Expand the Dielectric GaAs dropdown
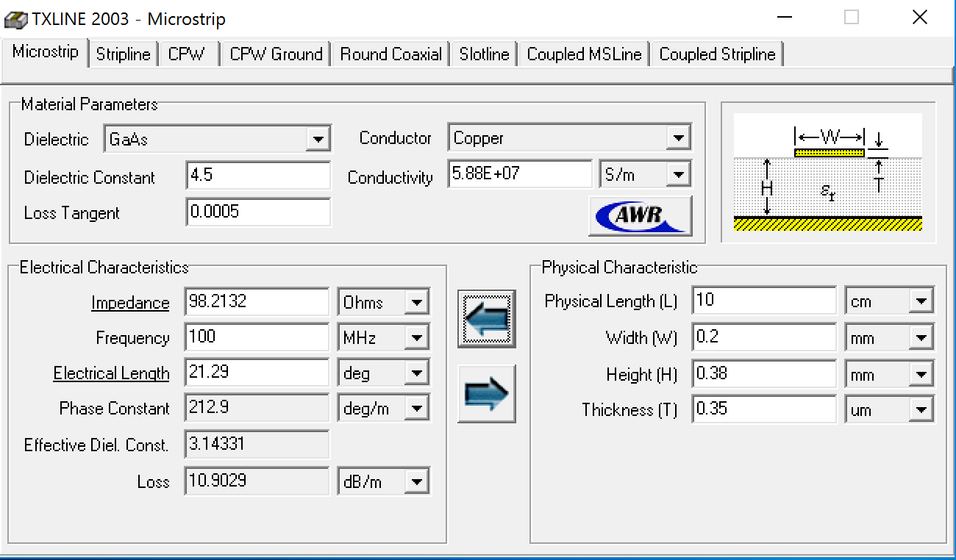 (x=318, y=139)
